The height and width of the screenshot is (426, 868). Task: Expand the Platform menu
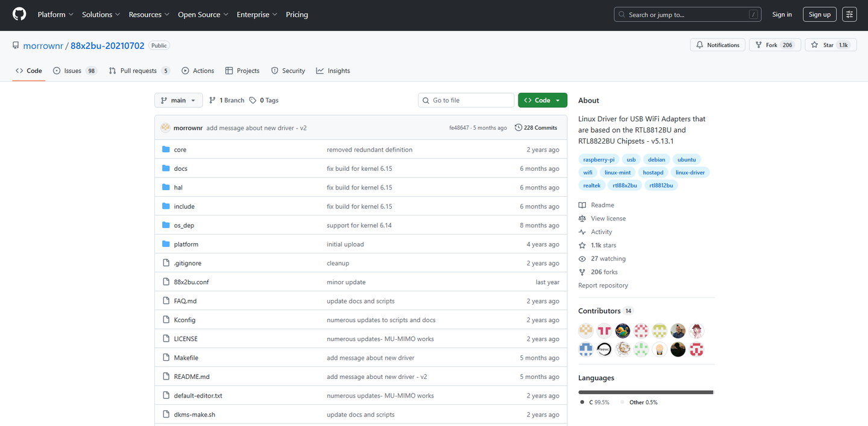point(55,14)
